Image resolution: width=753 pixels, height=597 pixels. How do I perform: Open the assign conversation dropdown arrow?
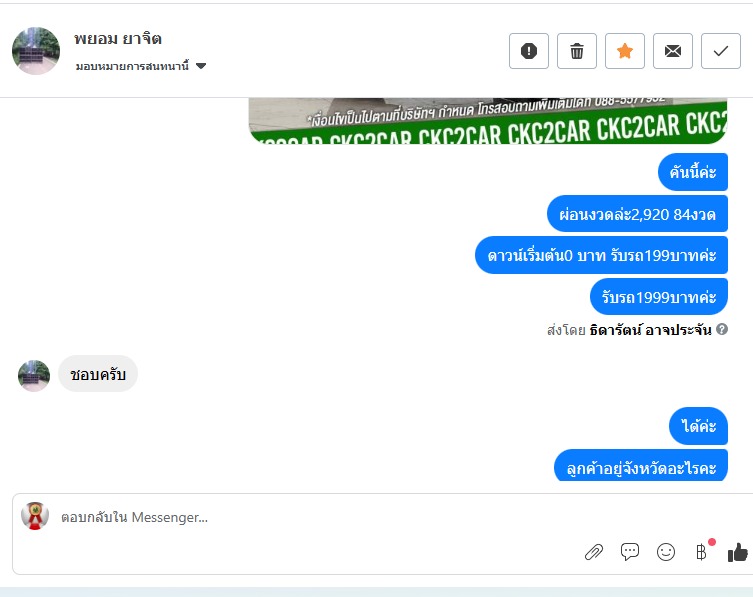[201, 66]
